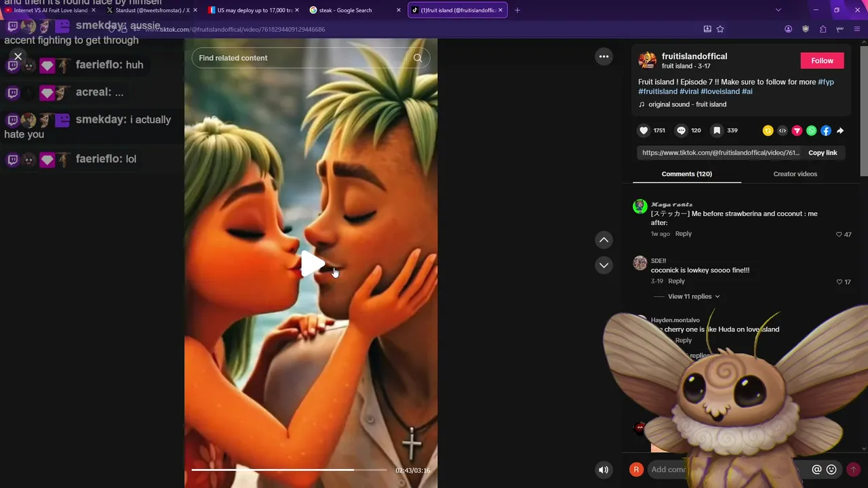Open the extensions puzzle-piece menu
Viewport: 868px width, 488px height.
point(823,29)
